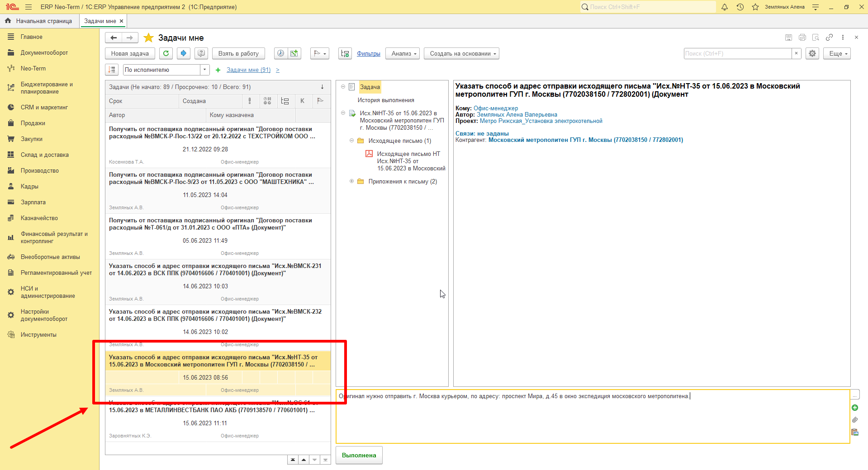Click the Взять в работу button
The width and height of the screenshot is (868, 470).
coord(238,53)
